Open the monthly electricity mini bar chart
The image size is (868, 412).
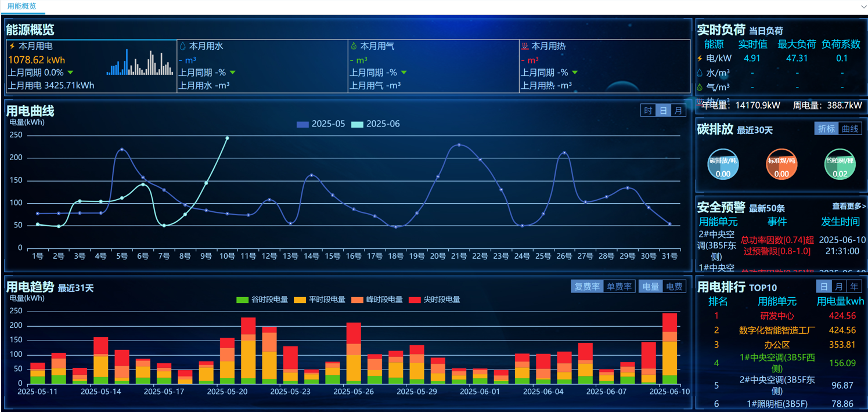[140, 63]
